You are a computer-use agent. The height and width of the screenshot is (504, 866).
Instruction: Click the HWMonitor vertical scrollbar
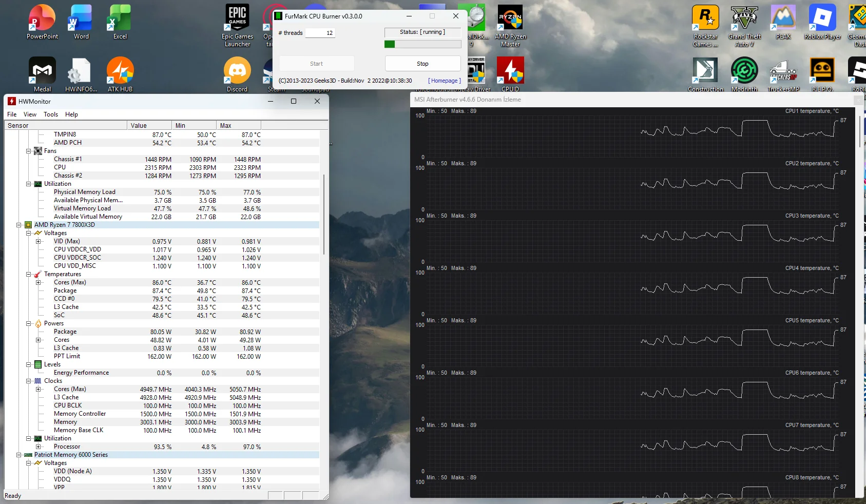[324, 215]
